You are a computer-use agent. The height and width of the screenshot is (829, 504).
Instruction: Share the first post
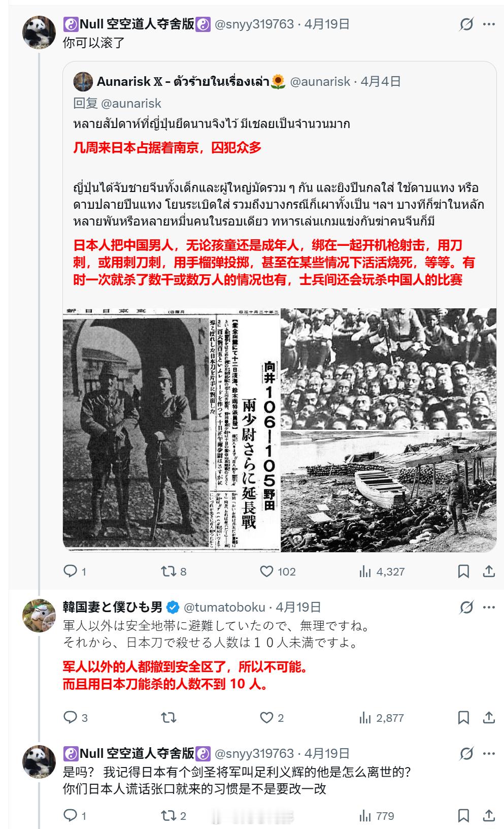tap(489, 571)
